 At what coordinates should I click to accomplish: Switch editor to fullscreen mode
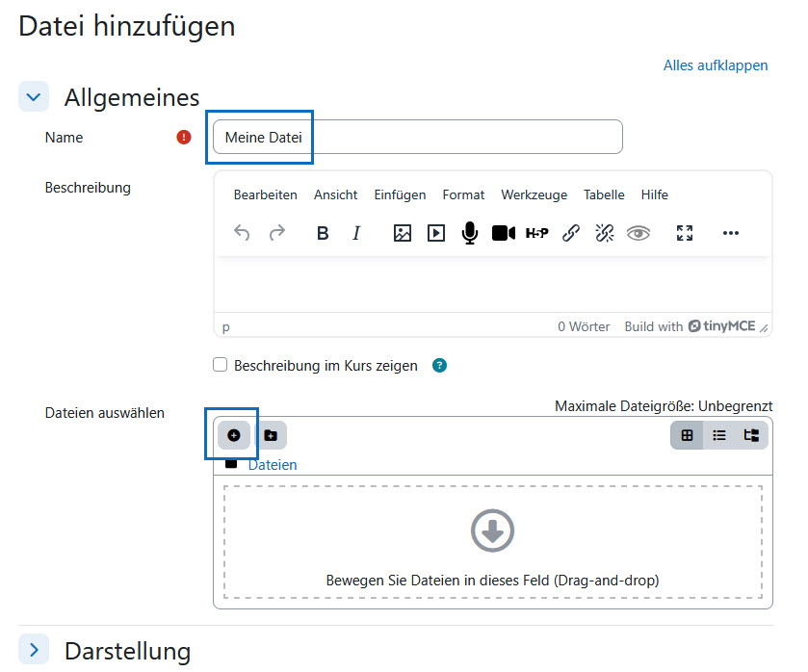click(685, 233)
